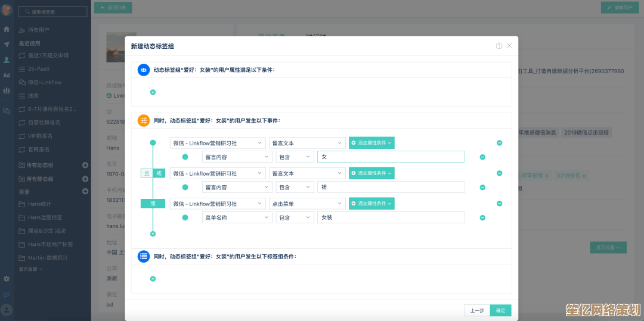
Task: Click the help question mark icon in dialog header
Action: click(499, 46)
